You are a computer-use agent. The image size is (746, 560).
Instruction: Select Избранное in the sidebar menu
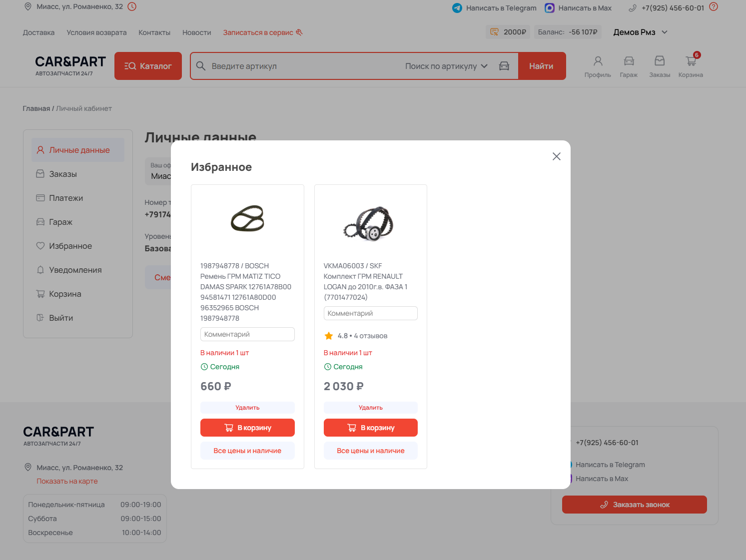click(x=70, y=246)
